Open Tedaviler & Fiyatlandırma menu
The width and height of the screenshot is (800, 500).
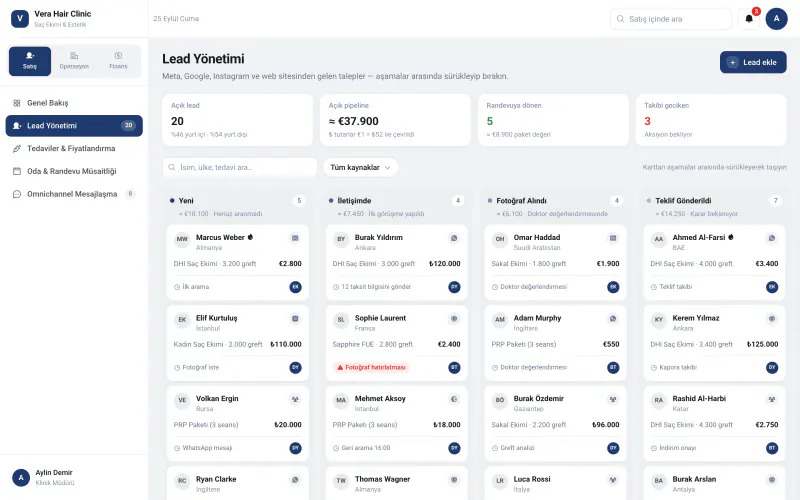click(x=74, y=148)
